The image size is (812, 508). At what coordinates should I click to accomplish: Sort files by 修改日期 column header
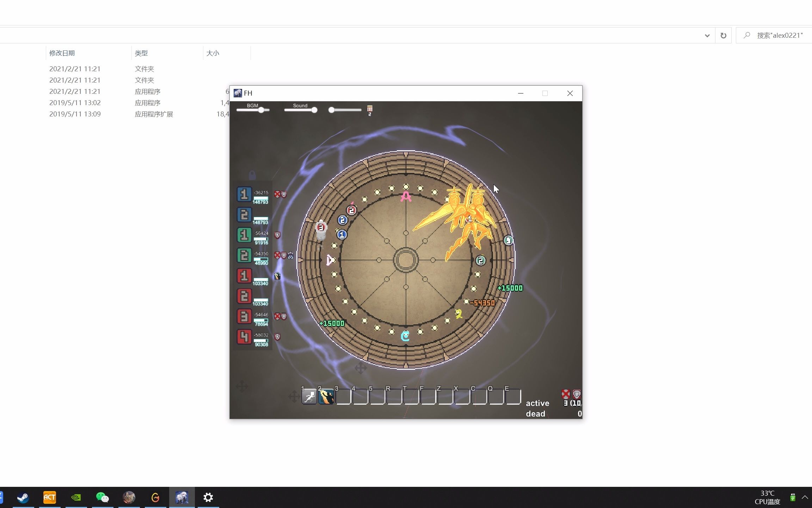(62, 53)
